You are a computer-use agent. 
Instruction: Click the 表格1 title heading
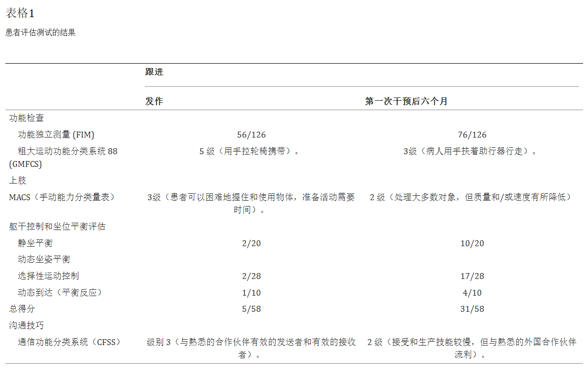[20, 13]
